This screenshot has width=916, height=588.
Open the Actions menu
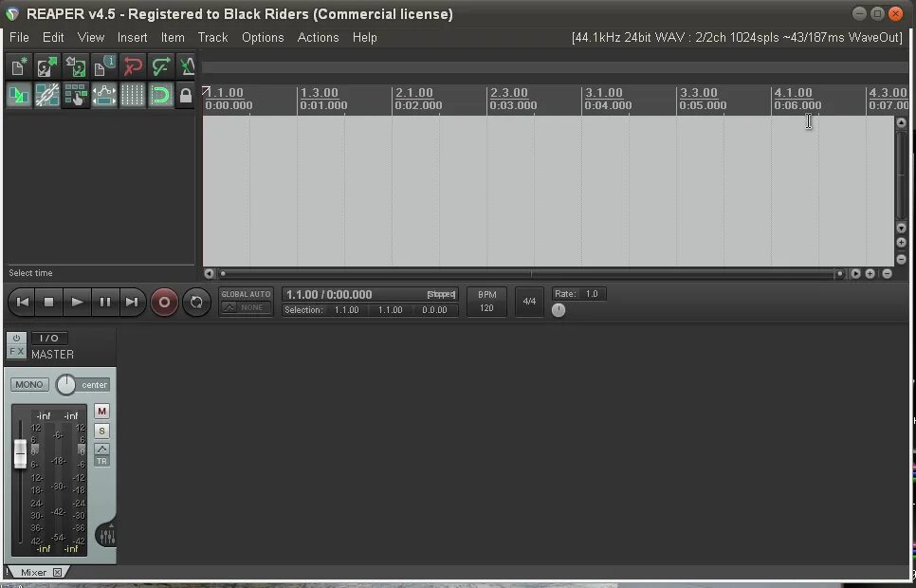(318, 37)
